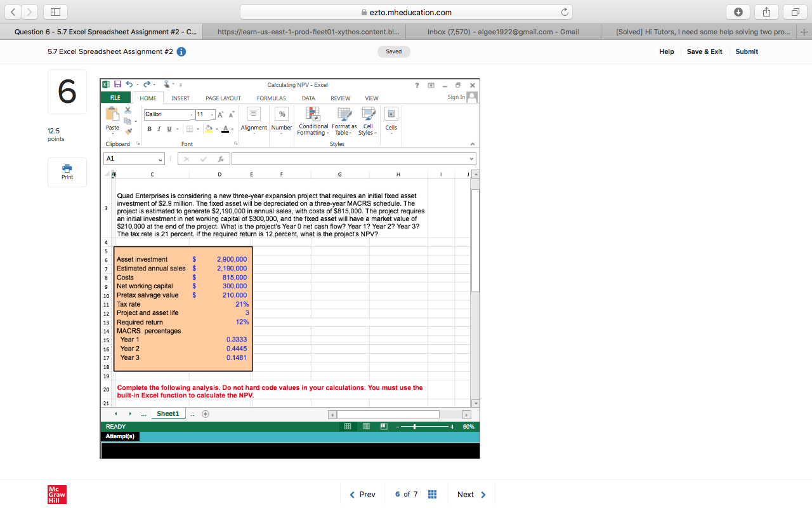Expand the formula bar with its chevron

471,159
